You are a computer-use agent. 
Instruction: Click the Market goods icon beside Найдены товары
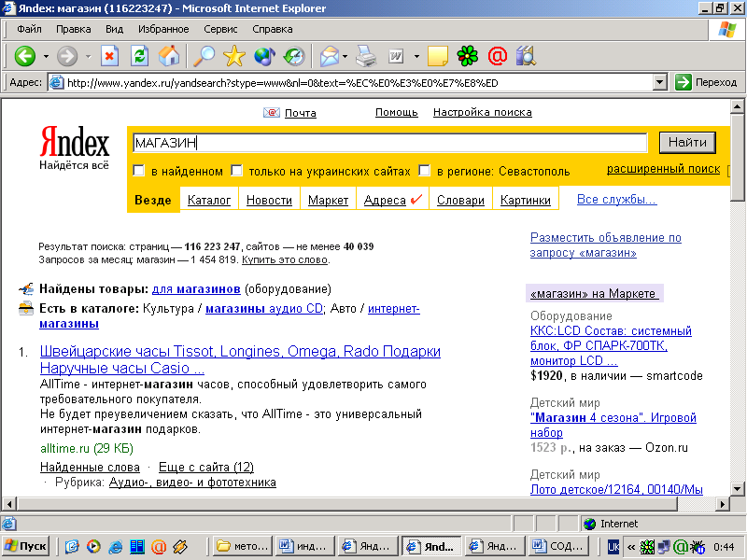point(26,289)
